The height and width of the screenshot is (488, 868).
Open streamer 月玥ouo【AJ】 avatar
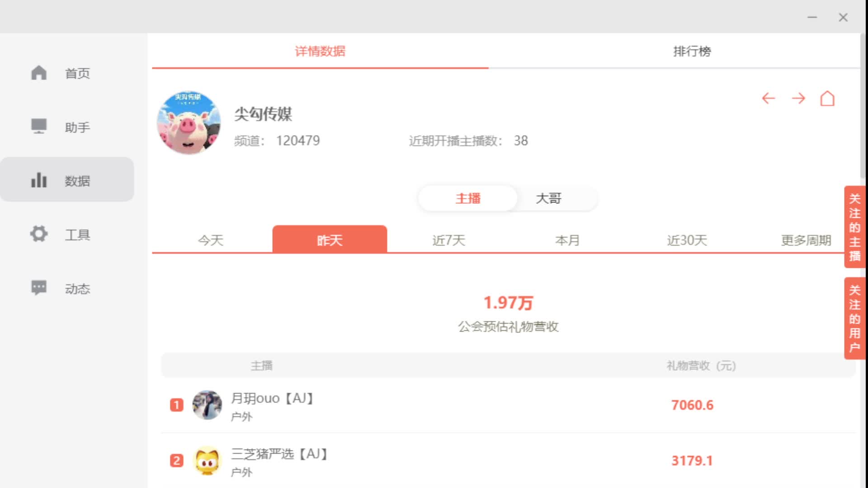[207, 405]
